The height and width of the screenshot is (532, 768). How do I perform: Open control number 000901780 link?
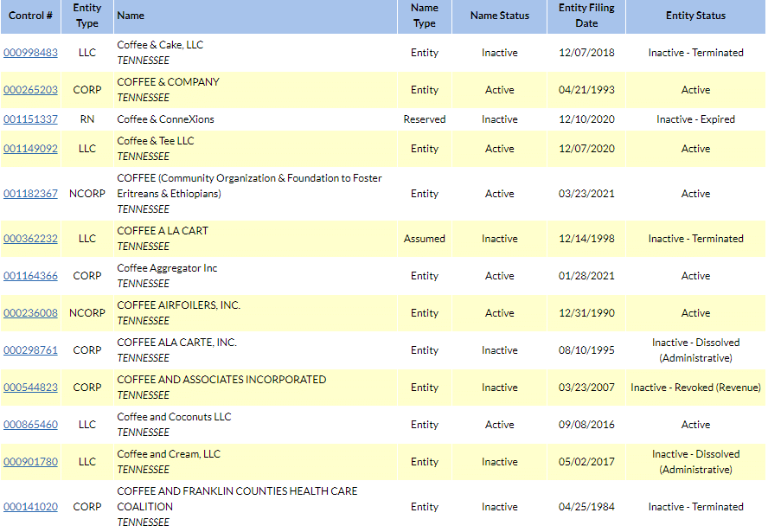(x=30, y=462)
